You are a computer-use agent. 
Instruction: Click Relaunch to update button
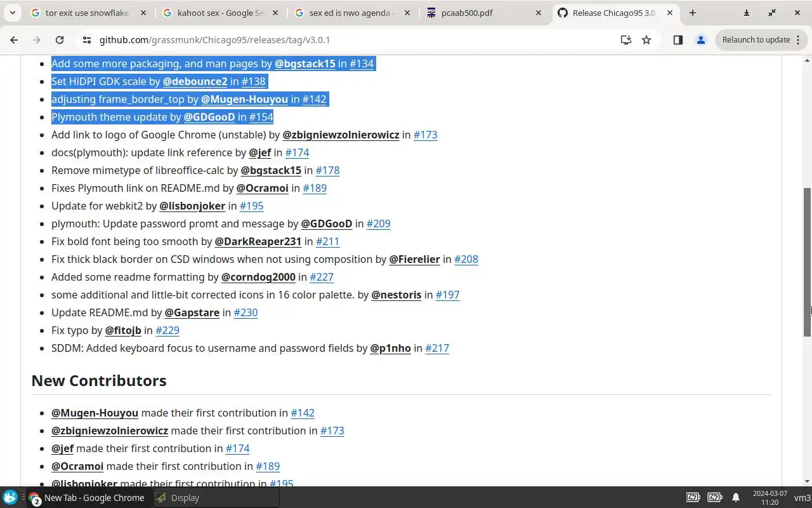[756, 40]
